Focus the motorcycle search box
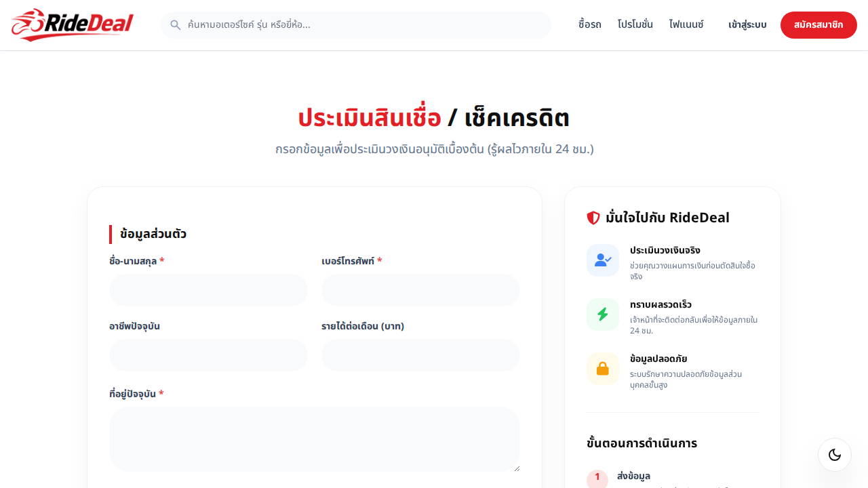The width and height of the screenshot is (868, 488). point(366,25)
